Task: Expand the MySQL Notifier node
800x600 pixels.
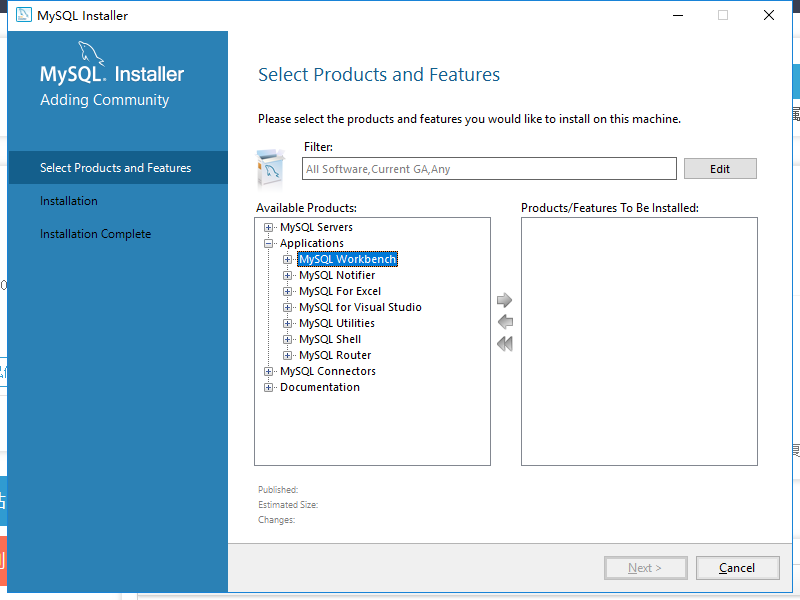Action: 287,276
